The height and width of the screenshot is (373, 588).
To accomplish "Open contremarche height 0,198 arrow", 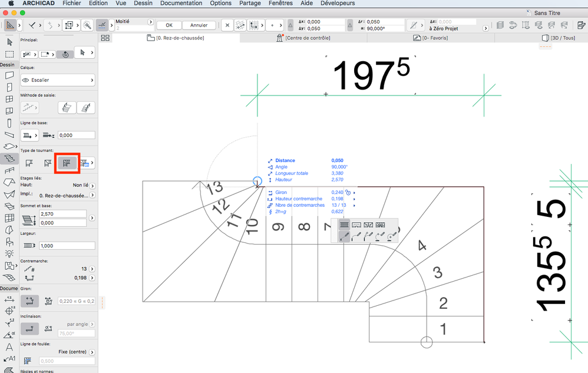I will tap(93, 278).
